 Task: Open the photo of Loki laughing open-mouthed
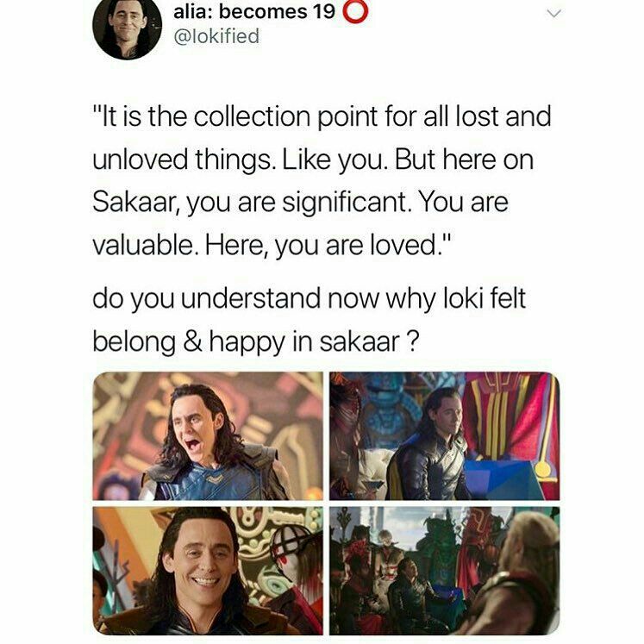208,435
